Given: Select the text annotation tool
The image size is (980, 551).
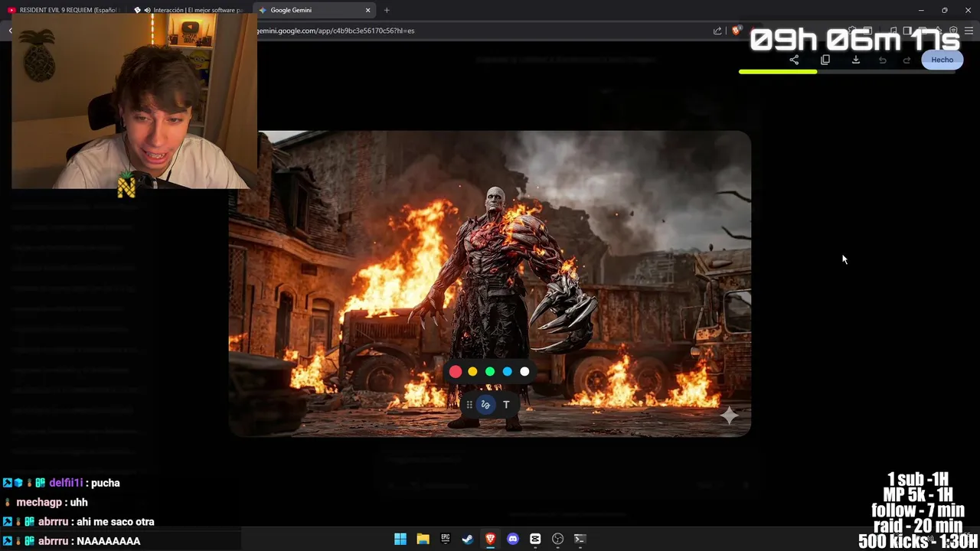Looking at the screenshot, I should pyautogui.click(x=506, y=405).
